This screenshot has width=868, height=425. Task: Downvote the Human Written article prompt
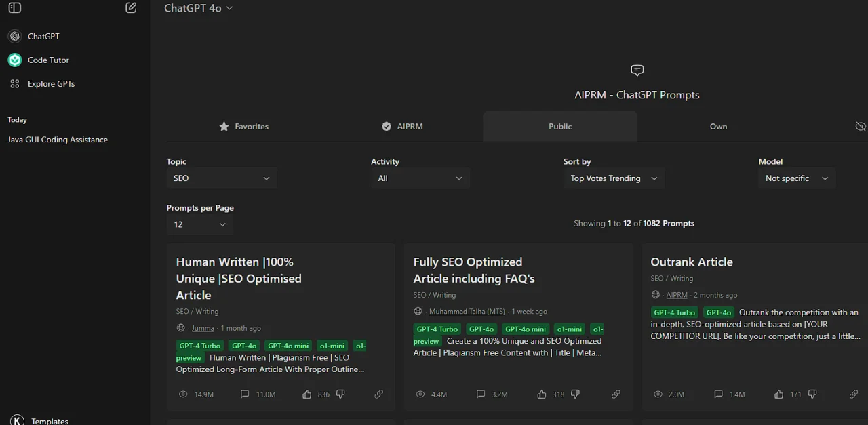(340, 394)
